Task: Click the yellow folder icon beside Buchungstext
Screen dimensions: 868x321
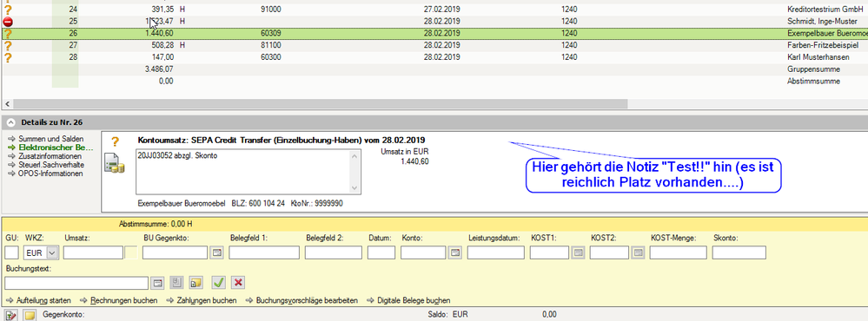Action: point(195,283)
